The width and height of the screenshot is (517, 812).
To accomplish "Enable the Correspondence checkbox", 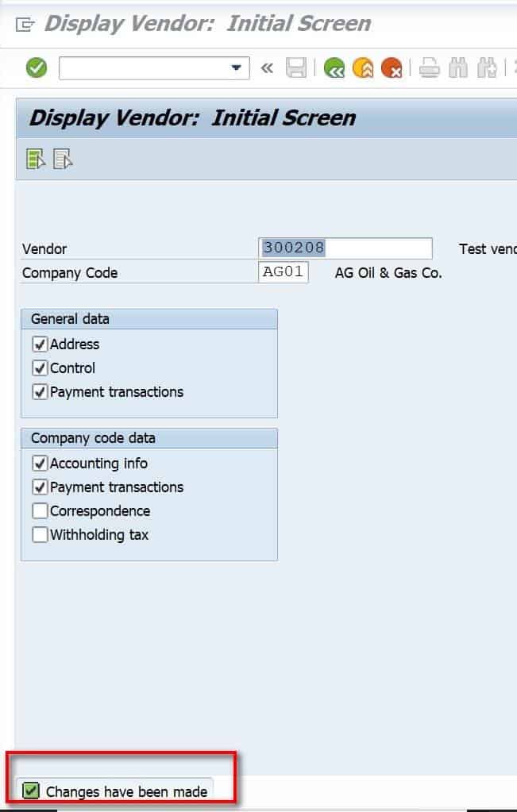I will pyautogui.click(x=40, y=511).
